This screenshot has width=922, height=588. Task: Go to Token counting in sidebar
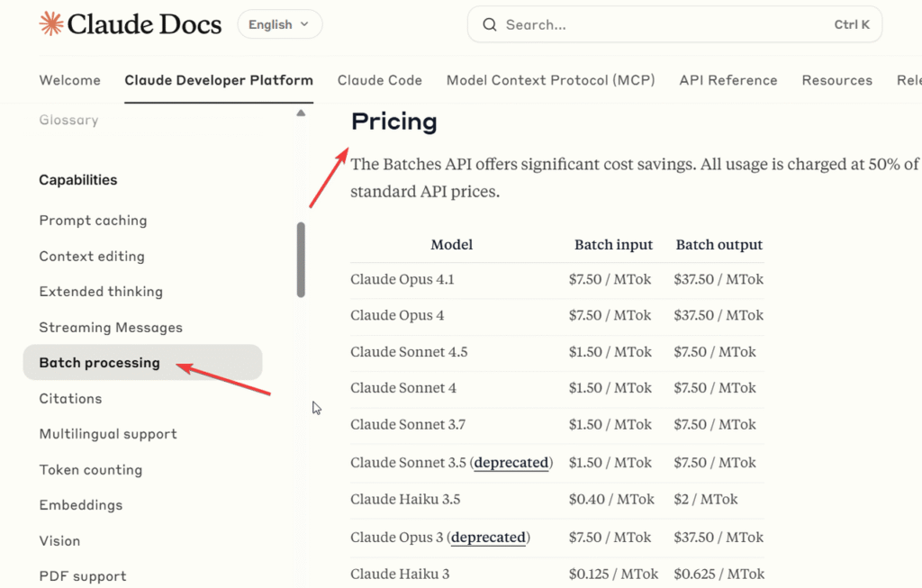[90, 470]
